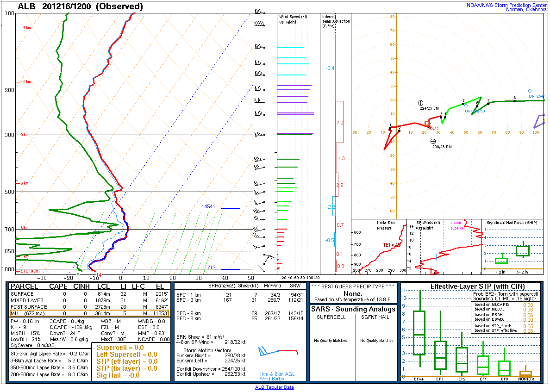Click the NONTOR box plot label

point(526,379)
